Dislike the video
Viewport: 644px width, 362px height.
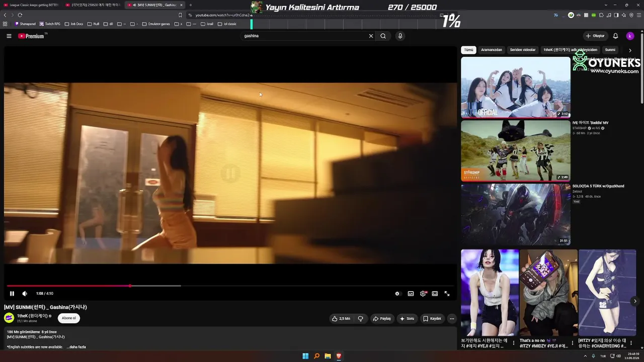click(360, 318)
